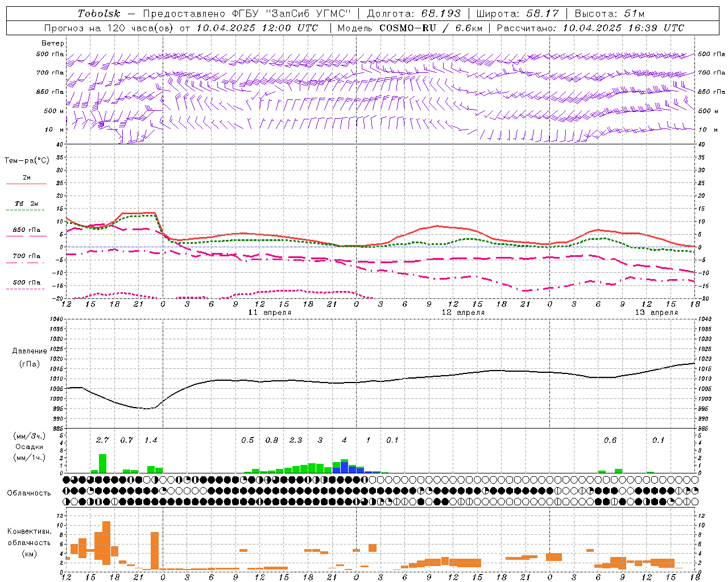
Task: Click the '13 апреля' date label
Action: pyautogui.click(x=656, y=313)
